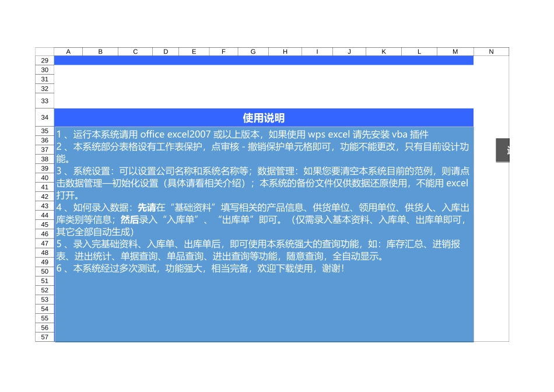Select row 31 header
Screen dimensions: 554x392
point(44,79)
